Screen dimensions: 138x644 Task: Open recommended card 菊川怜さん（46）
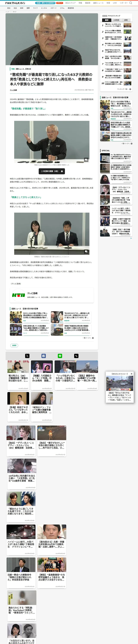(18, 375)
